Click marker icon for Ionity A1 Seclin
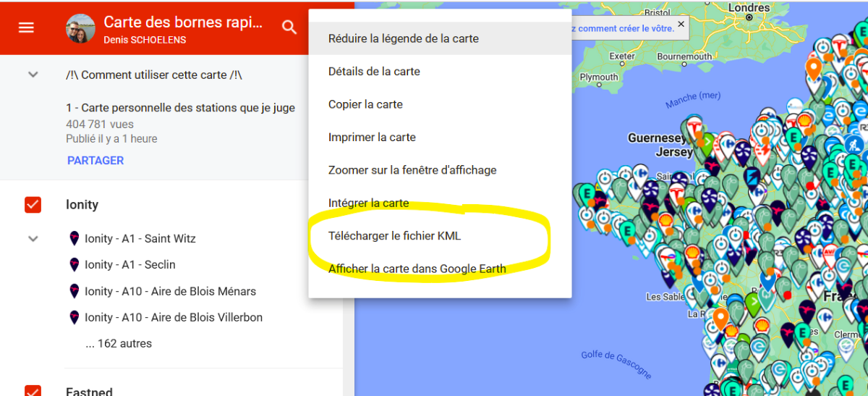The width and height of the screenshot is (868, 396). coord(74,264)
